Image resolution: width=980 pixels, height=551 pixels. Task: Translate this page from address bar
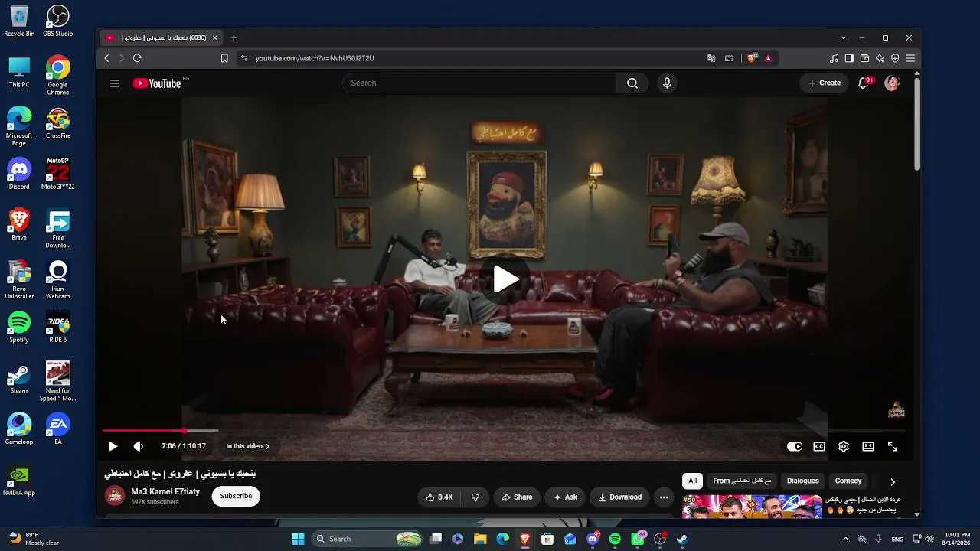[x=711, y=58]
